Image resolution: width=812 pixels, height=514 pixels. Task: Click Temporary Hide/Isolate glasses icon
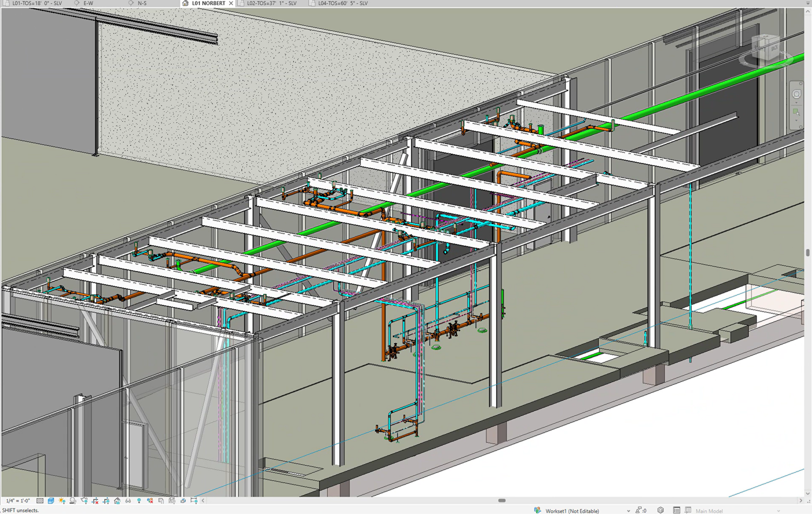128,500
